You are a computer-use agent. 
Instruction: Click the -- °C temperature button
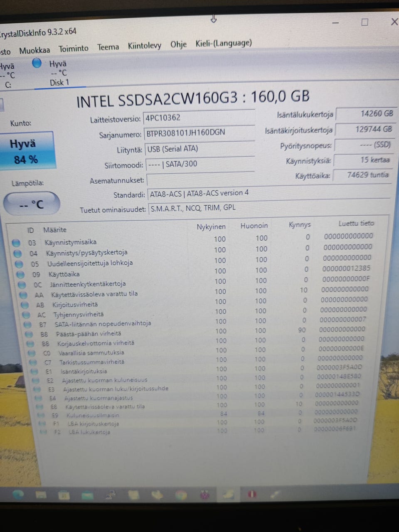point(32,204)
